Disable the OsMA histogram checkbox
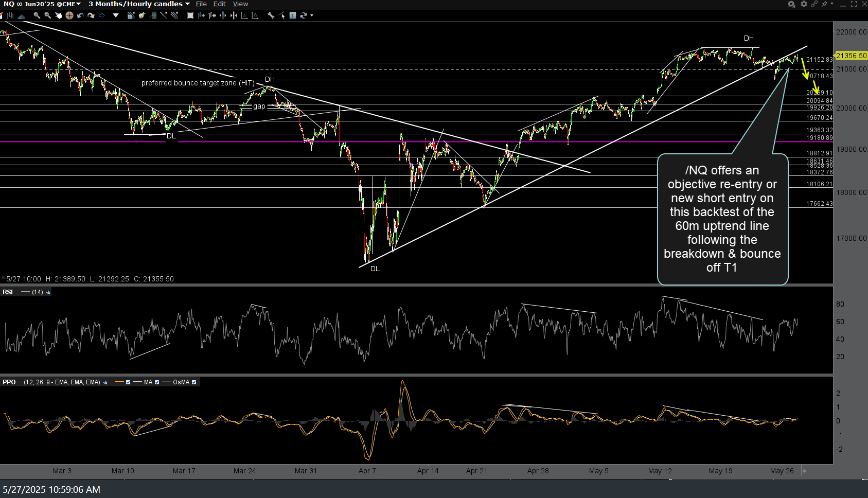The width and height of the screenshot is (868, 498). (194, 382)
